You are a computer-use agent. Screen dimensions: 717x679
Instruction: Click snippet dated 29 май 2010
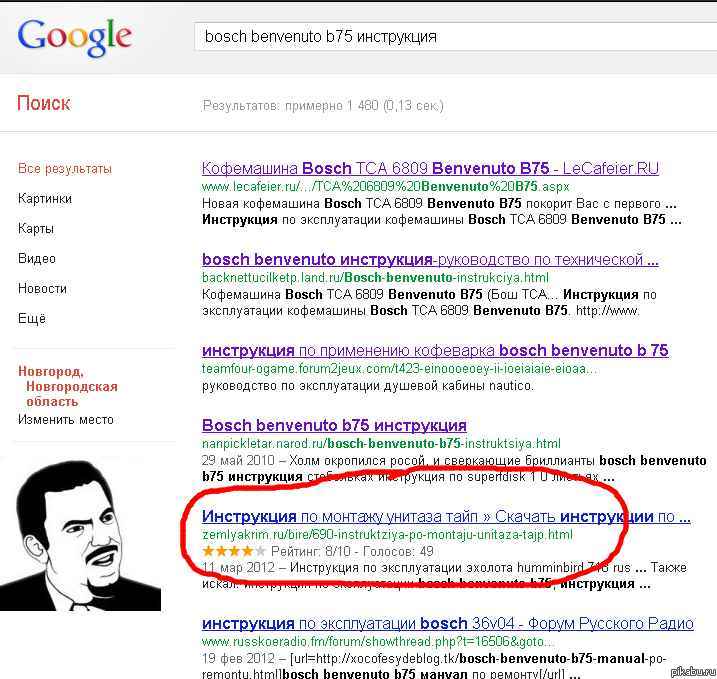(x=454, y=469)
